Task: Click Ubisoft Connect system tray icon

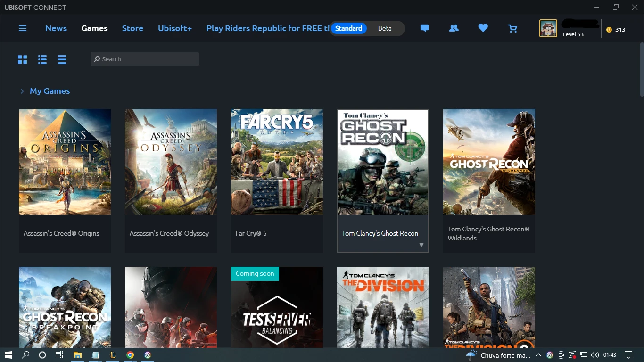Action: pos(550,355)
